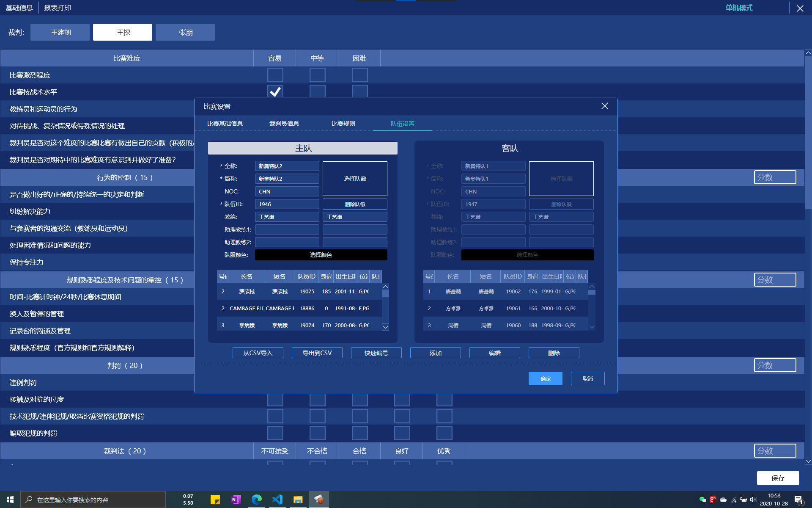This screenshot has width=812, height=508.
Task: Open the 报表打印 menu
Action: coord(58,8)
